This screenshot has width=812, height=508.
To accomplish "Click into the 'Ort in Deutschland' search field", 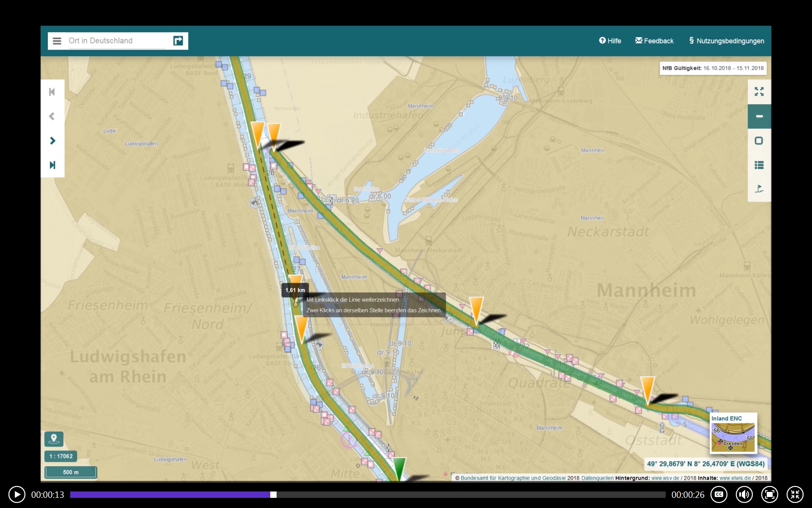I will [x=117, y=41].
